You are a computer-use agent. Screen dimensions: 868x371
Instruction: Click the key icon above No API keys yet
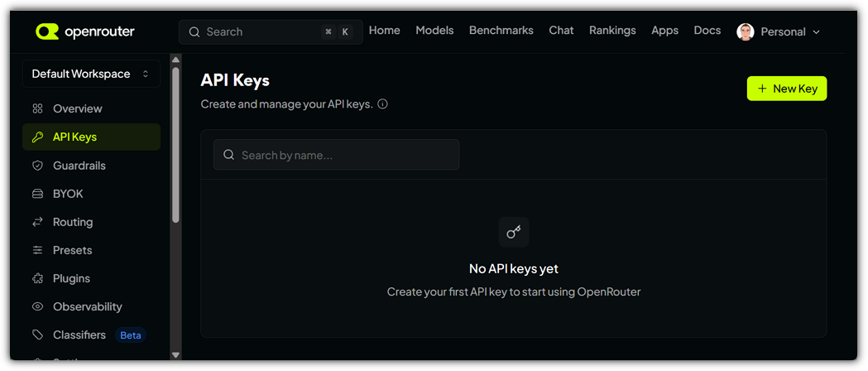(x=514, y=232)
